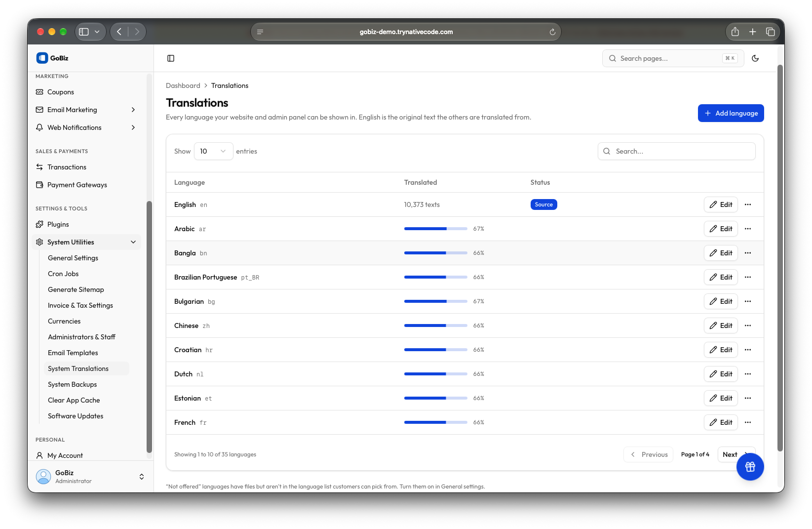Click the Safari share icon
812x529 pixels.
[735, 32]
